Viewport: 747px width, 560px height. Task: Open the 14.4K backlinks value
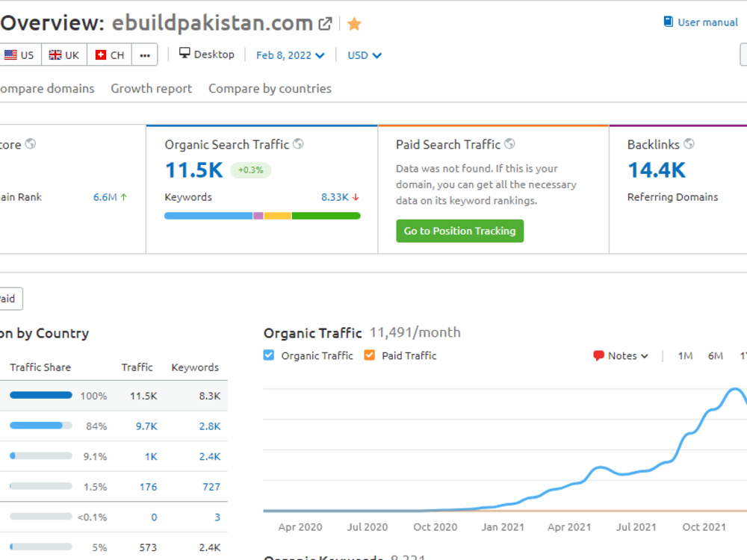point(657,170)
